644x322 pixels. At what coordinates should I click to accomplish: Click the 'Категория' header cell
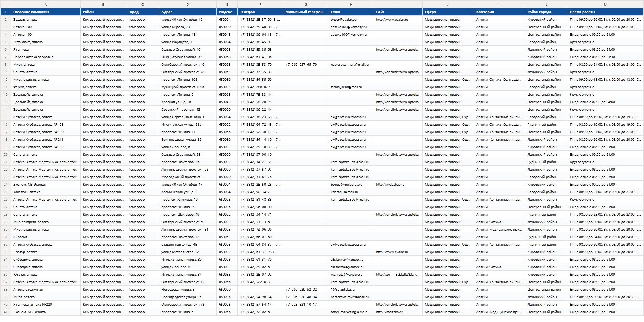pos(499,12)
